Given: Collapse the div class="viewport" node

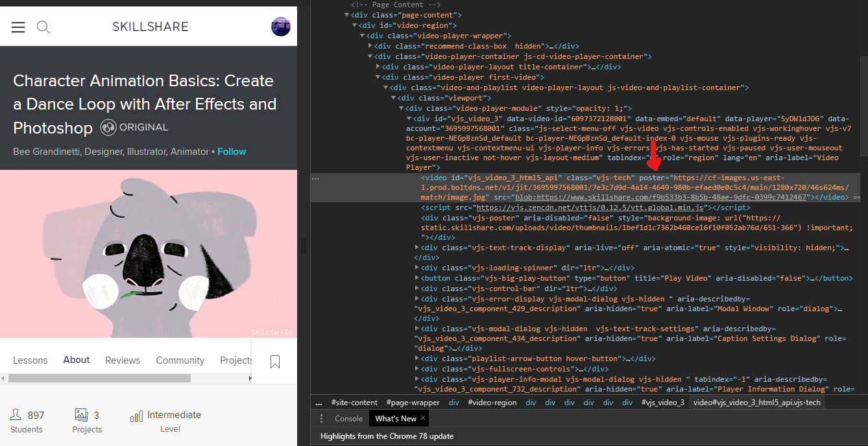Looking at the screenshot, I should tap(394, 98).
